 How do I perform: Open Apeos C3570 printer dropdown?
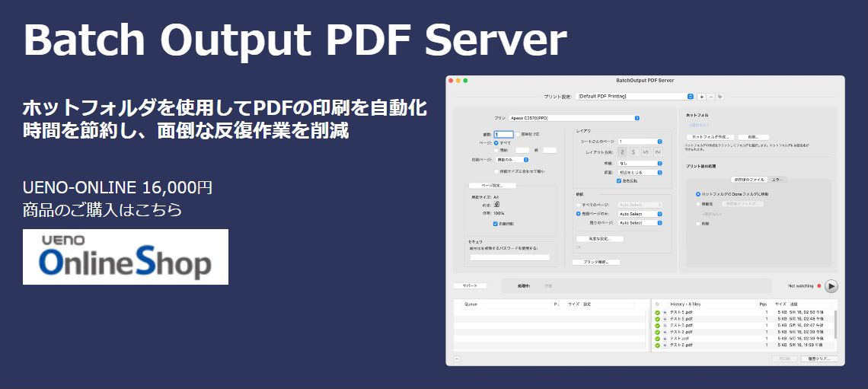click(x=575, y=118)
